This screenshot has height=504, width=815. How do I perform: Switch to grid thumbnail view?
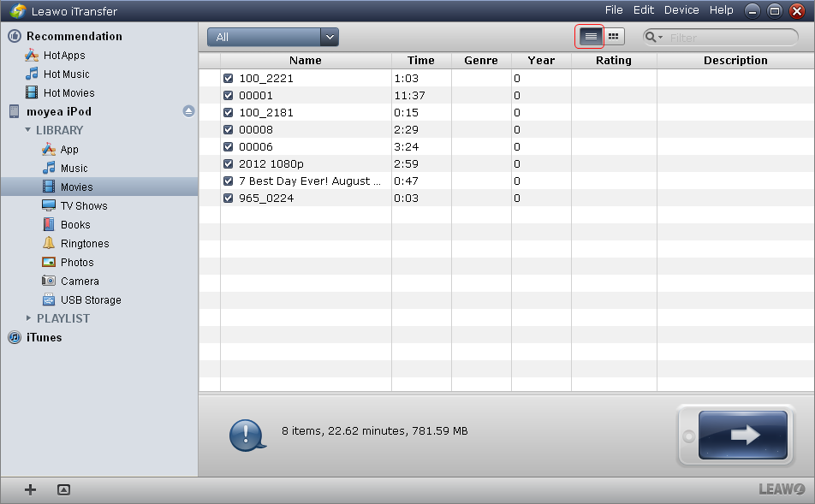coord(613,37)
